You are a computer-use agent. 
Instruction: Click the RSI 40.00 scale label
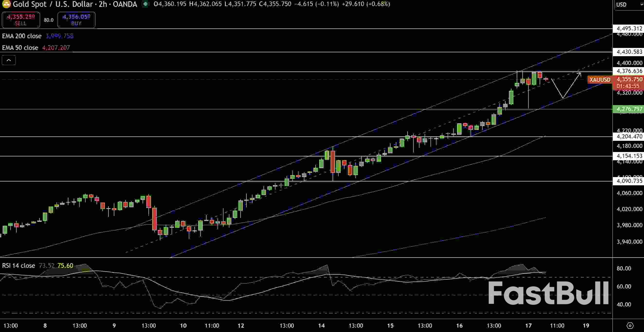pos(624,305)
